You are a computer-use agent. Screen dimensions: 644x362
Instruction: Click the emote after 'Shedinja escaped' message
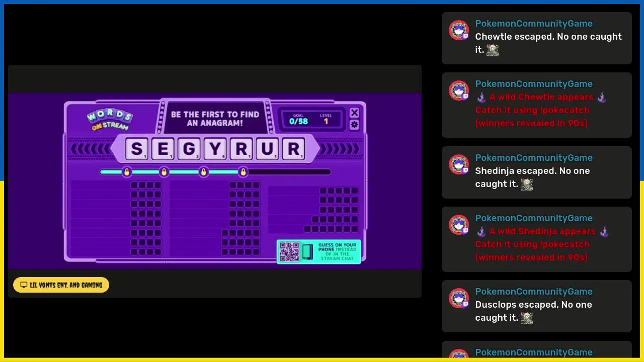(x=527, y=185)
